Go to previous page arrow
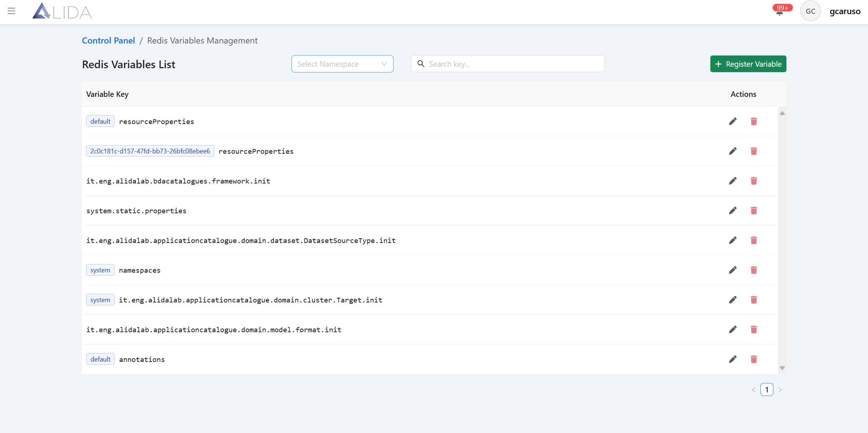This screenshot has width=868, height=433. tap(753, 390)
